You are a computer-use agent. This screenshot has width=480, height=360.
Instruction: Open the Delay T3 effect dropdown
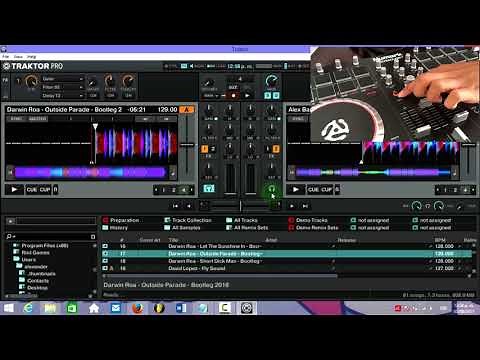63,96
